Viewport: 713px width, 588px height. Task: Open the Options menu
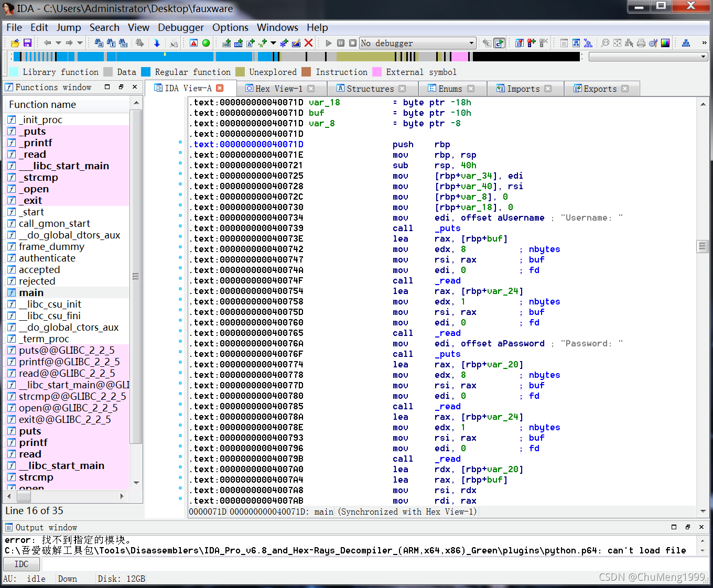pyautogui.click(x=230, y=27)
